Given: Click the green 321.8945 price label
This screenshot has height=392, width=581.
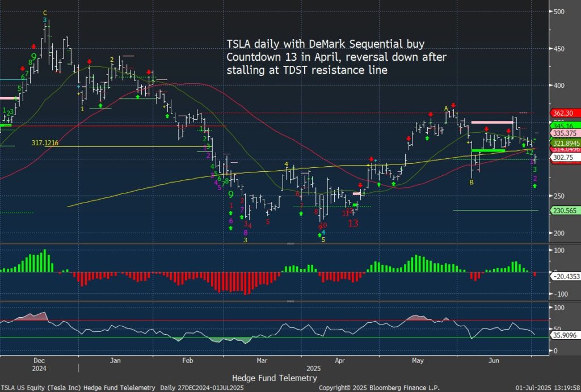Looking at the screenshot, I should pyautogui.click(x=566, y=144).
